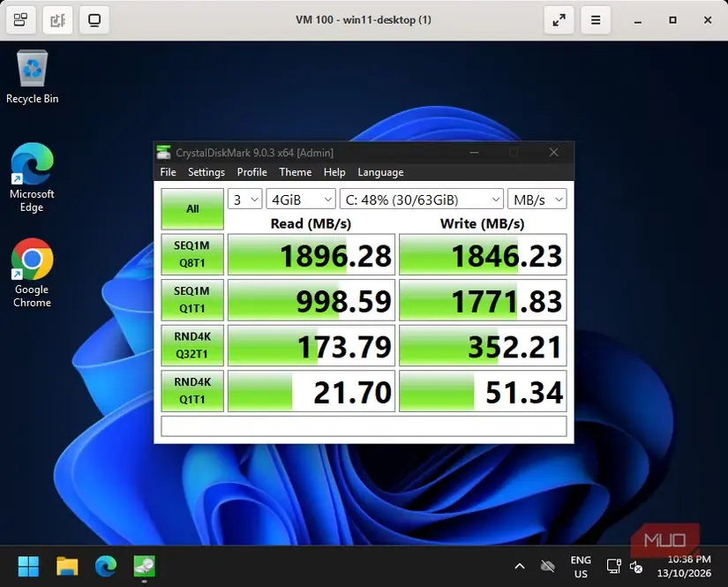The image size is (728, 587).
Task: Minimize the CrystalDiskMark window
Action: tap(474, 153)
